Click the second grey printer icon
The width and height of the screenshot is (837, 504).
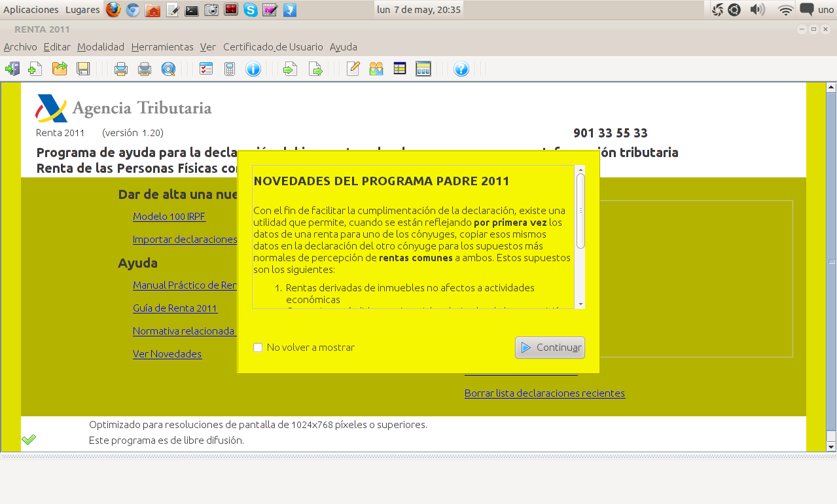pyautogui.click(x=145, y=69)
